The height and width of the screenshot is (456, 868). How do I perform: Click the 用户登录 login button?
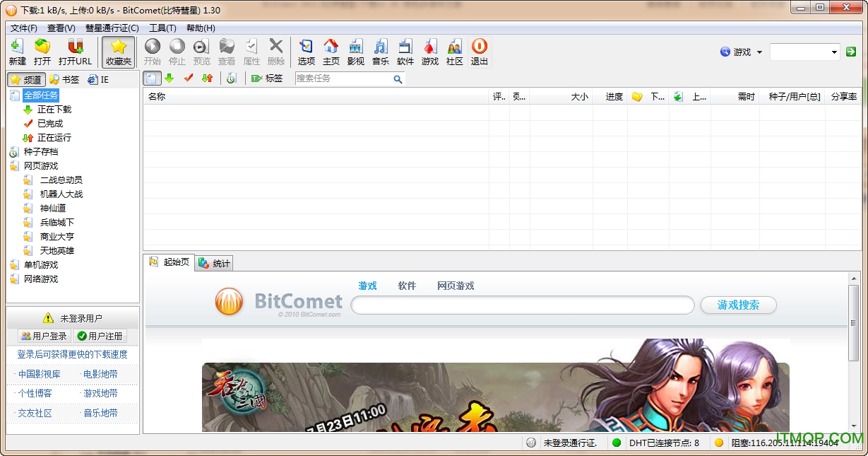click(44, 337)
